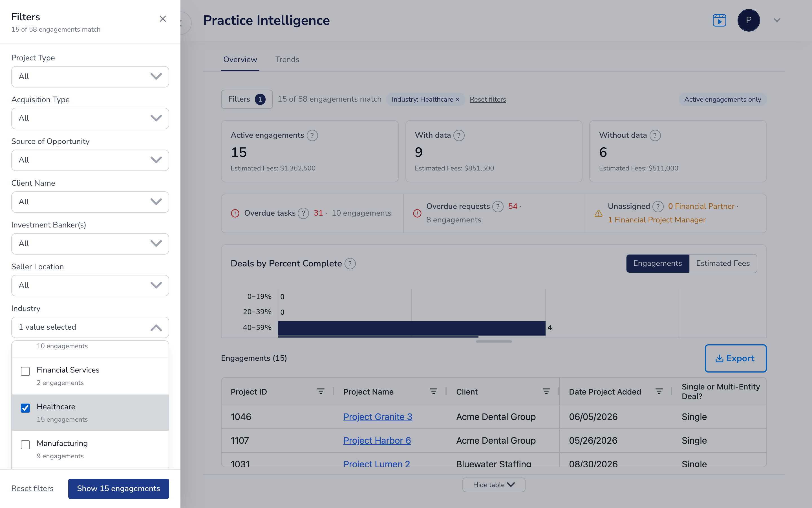The width and height of the screenshot is (812, 508).
Task: Expand the account menu chevron
Action: pyautogui.click(x=777, y=20)
